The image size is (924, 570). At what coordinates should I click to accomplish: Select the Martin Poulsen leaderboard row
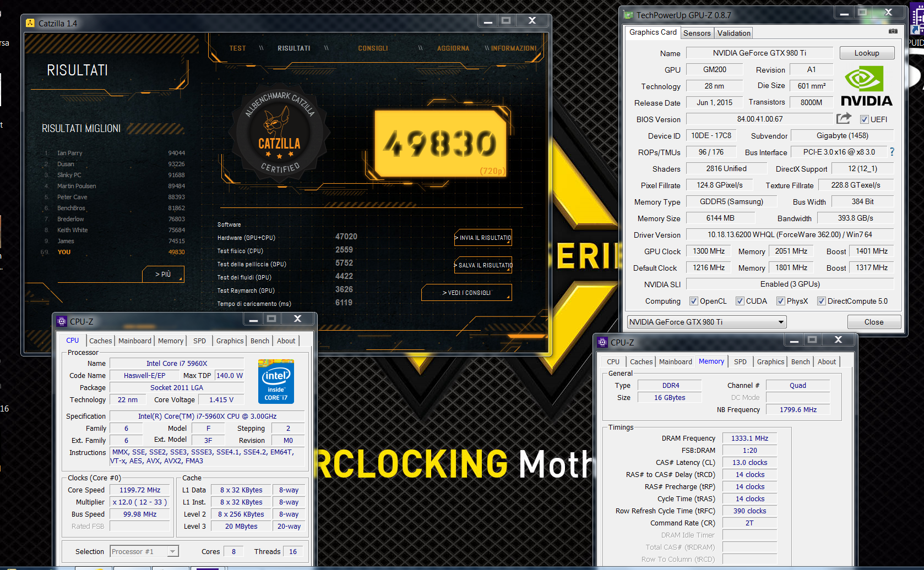115,186
